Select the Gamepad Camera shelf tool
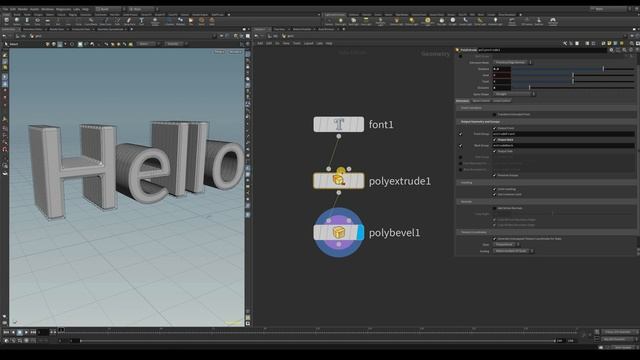 553,21
